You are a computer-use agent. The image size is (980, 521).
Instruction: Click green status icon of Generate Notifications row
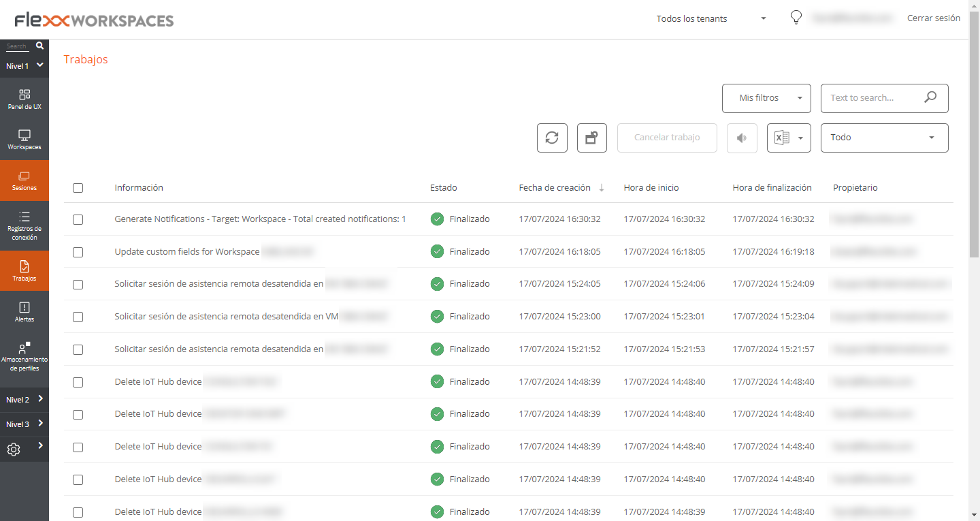437,219
